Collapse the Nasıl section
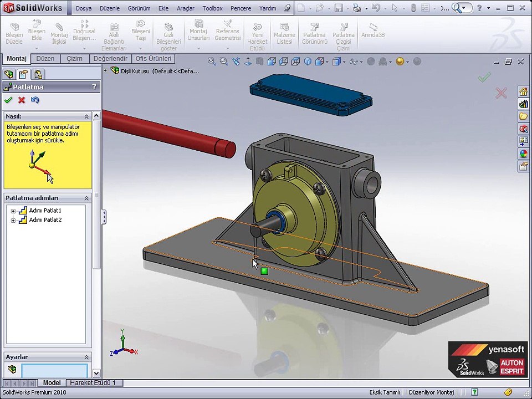Viewport: 532px width, 399px height. tap(86, 117)
